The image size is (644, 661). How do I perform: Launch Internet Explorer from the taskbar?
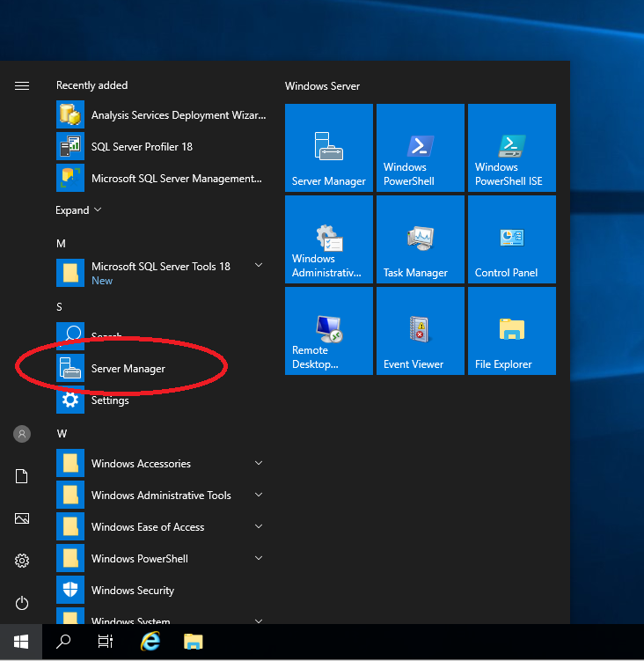[150, 642]
